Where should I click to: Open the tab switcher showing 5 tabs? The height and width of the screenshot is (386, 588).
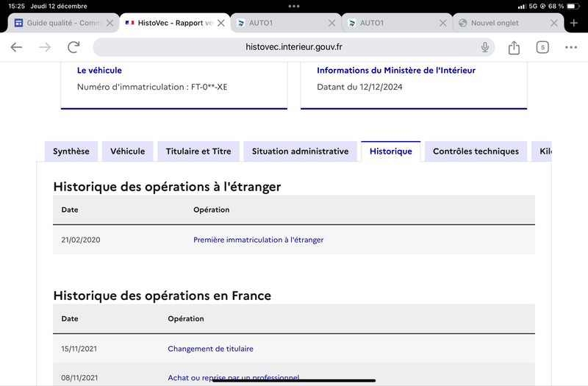pos(542,47)
